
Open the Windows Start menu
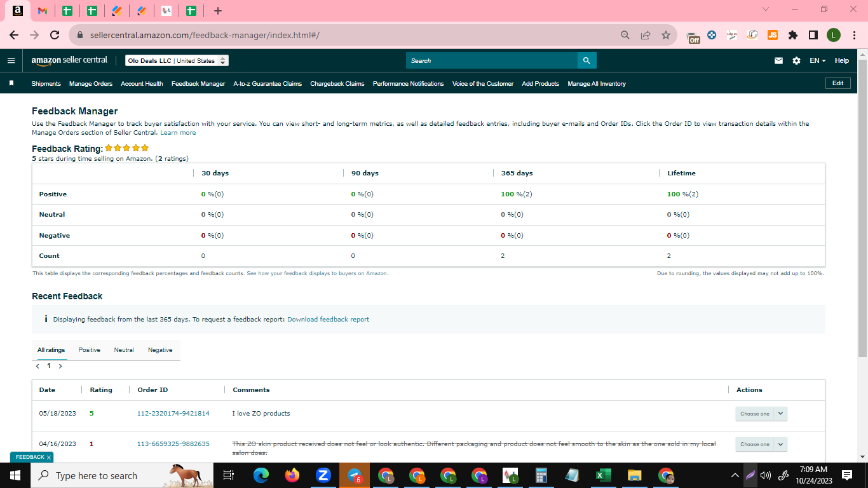click(x=15, y=475)
